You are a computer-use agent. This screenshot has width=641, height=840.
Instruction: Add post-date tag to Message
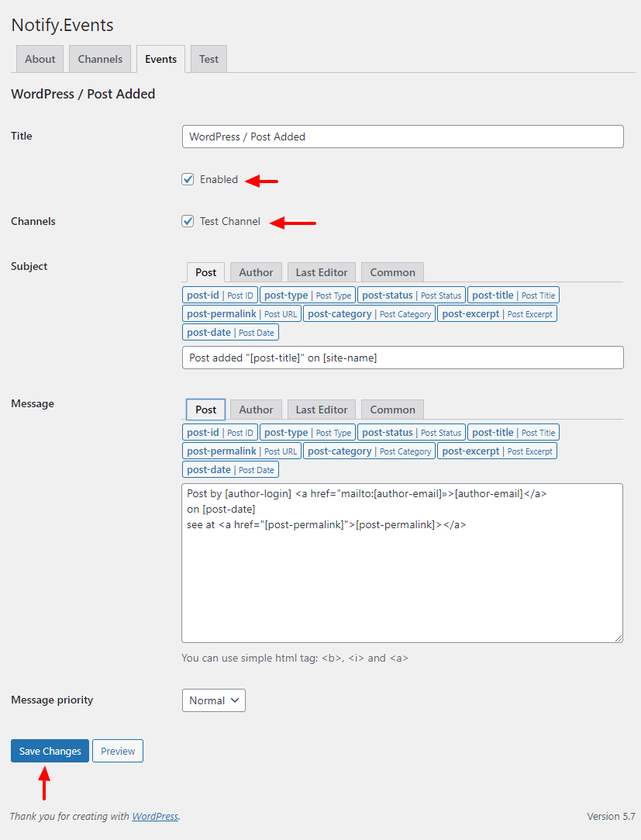click(x=230, y=470)
